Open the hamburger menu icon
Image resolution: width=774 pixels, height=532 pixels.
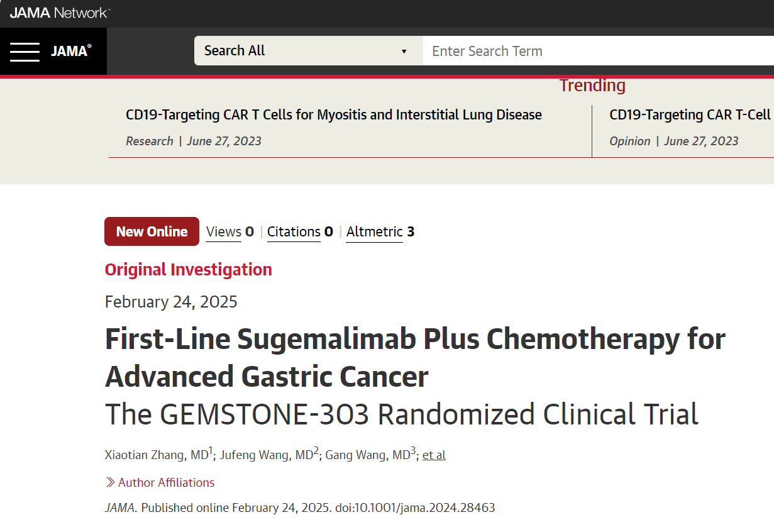pyautogui.click(x=25, y=52)
